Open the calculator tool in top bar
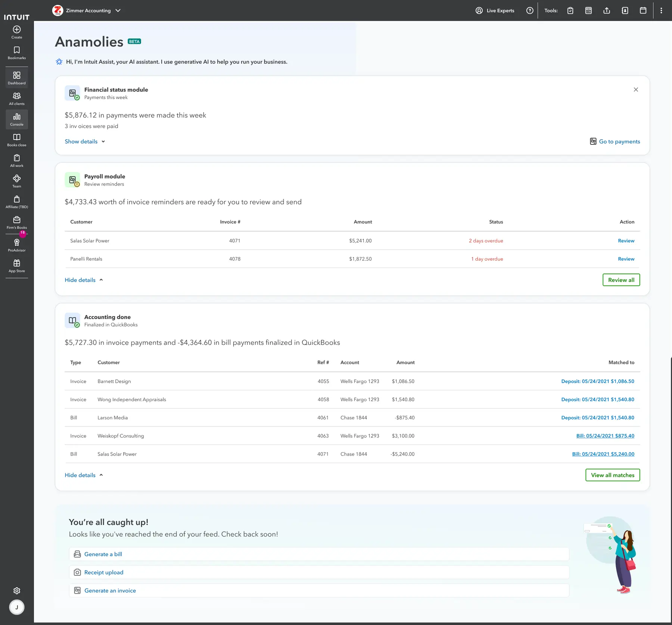Screen dimensions: 672x625 coord(588,10)
